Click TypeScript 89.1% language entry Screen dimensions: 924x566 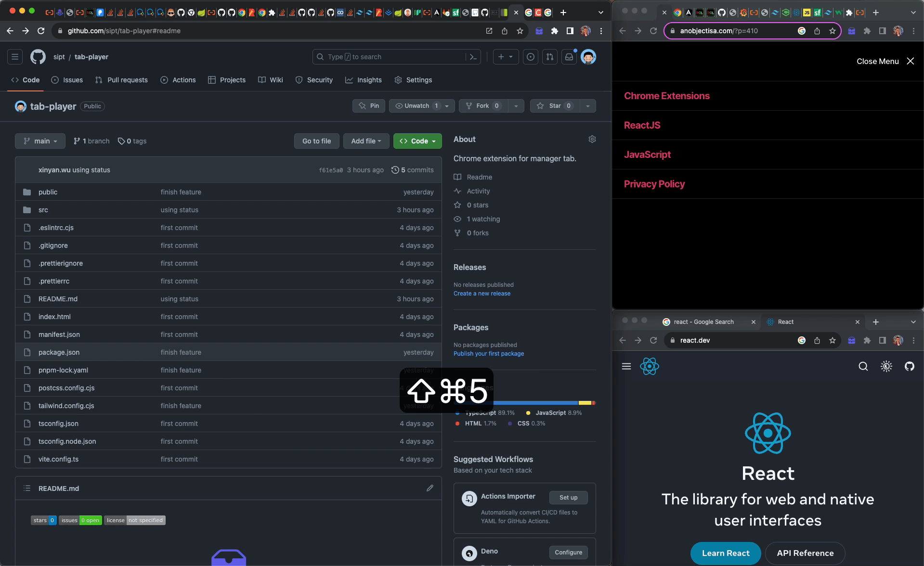click(x=485, y=413)
